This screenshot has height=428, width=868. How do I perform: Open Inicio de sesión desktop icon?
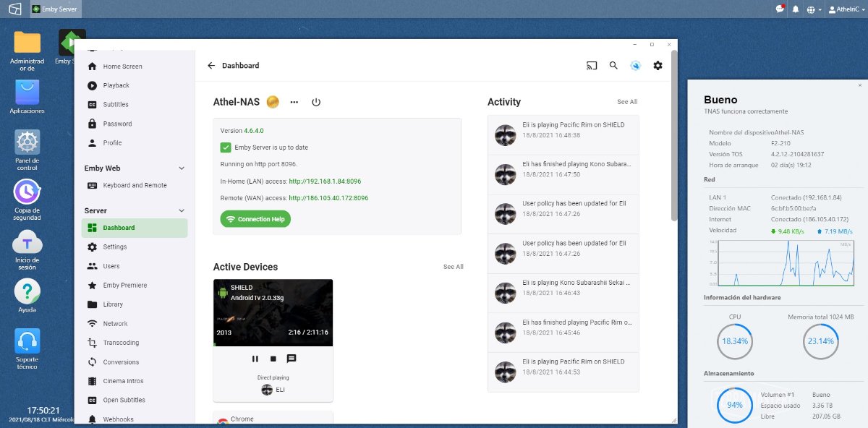tap(27, 249)
